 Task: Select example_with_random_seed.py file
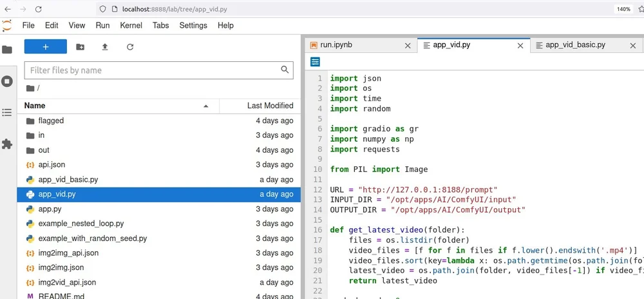pos(159,238)
